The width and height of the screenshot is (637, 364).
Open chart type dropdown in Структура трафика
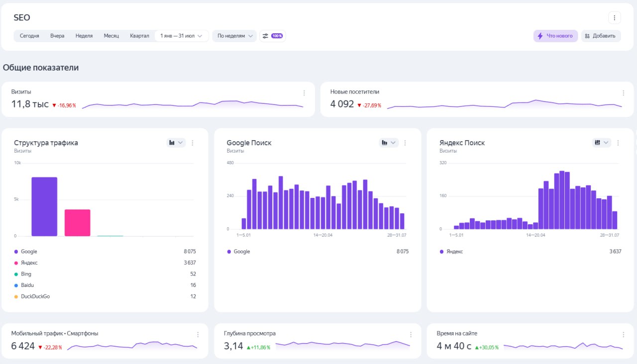point(176,143)
